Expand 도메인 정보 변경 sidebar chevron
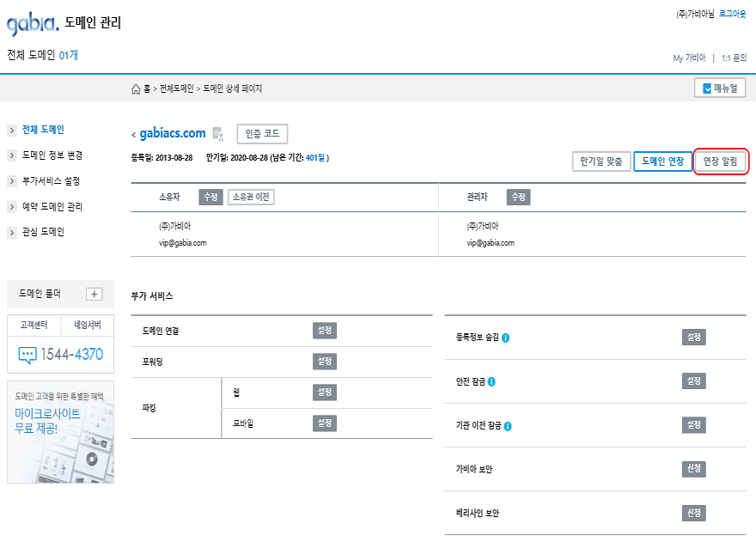756x542 pixels. 12,155
